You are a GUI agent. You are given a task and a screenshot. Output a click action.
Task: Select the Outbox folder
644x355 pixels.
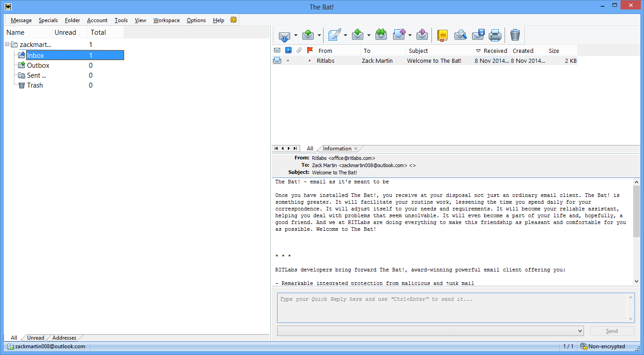click(x=38, y=65)
